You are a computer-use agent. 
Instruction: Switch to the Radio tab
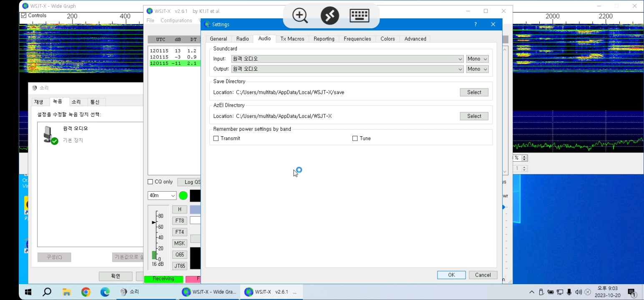242,39
